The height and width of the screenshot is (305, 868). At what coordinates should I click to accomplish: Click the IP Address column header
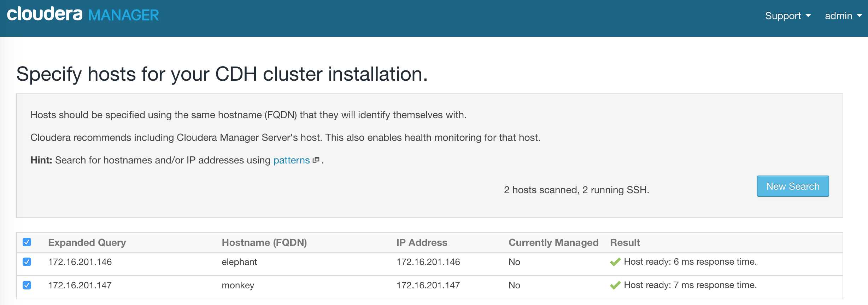click(422, 243)
